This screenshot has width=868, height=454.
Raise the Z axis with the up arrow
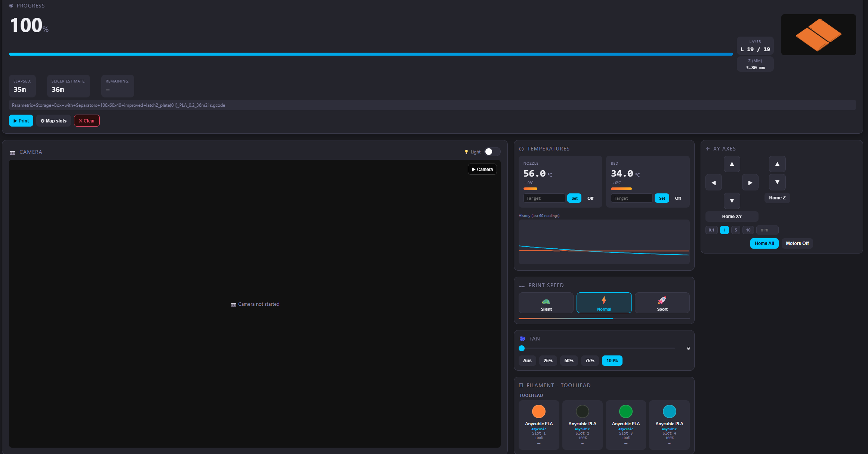(777, 164)
